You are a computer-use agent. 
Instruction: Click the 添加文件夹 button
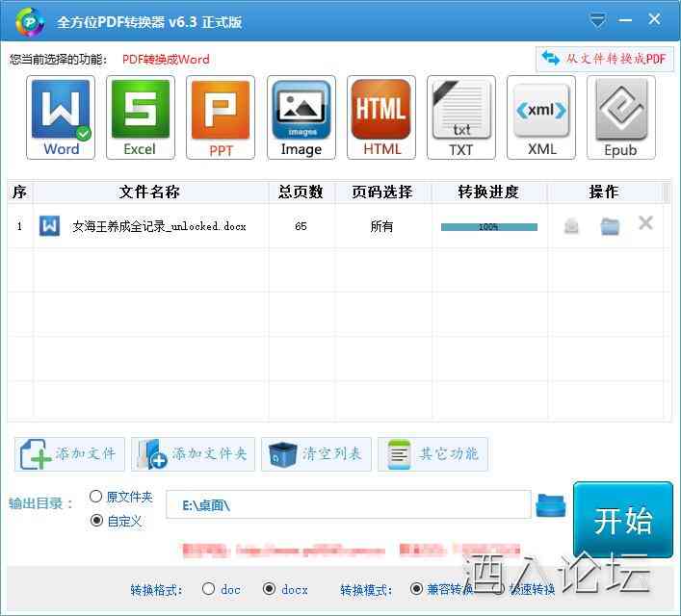click(193, 454)
